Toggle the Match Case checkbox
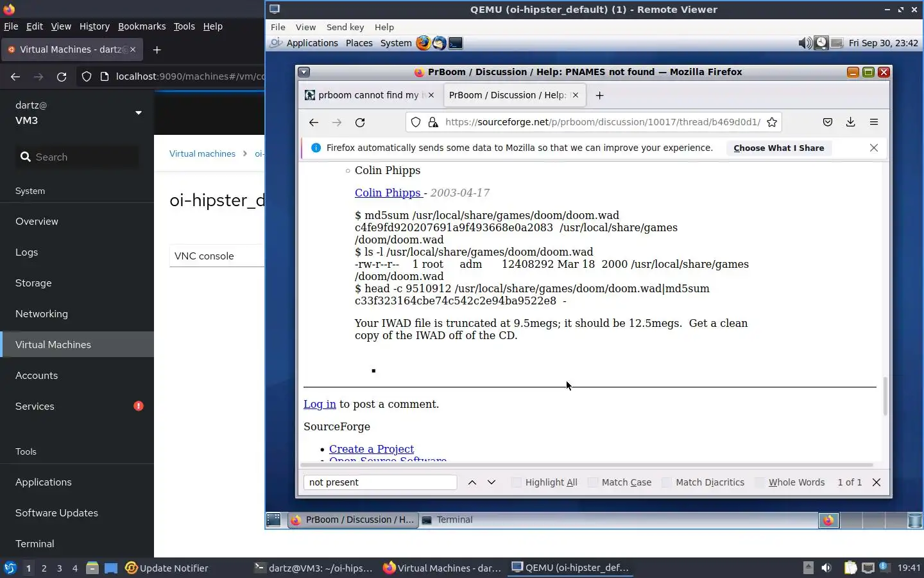The width and height of the screenshot is (924, 578). point(593,482)
